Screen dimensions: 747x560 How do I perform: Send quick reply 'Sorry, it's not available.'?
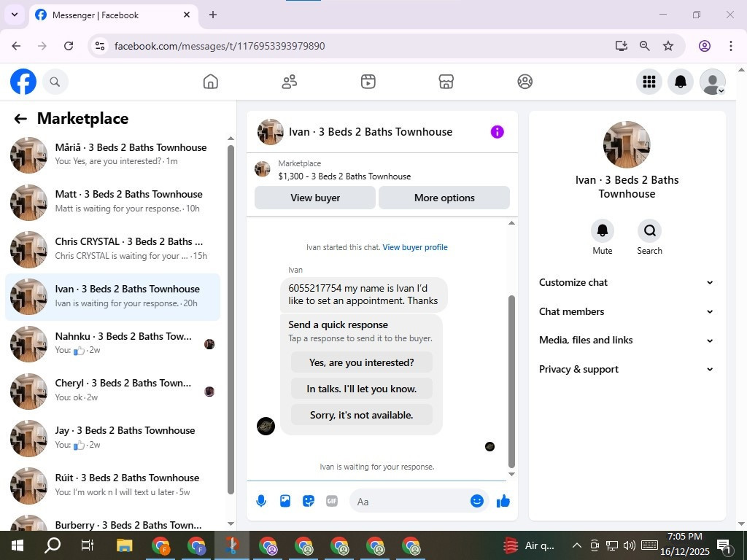[362, 415]
